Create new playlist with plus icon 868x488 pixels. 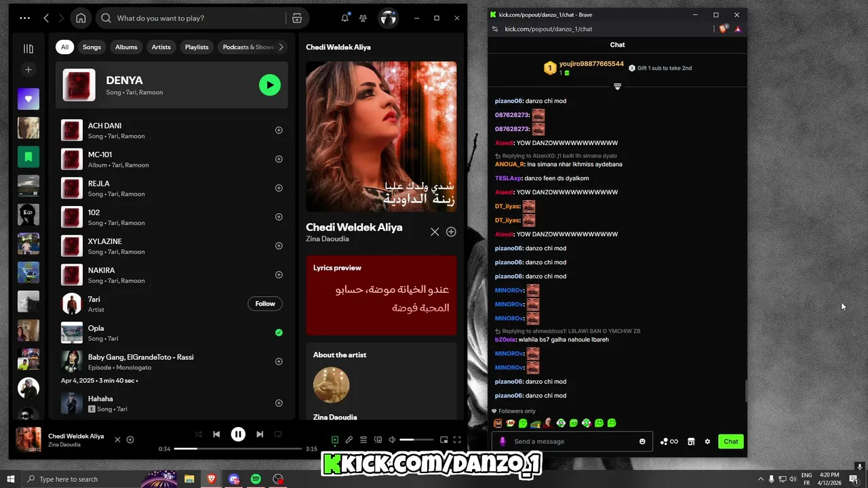(28, 70)
